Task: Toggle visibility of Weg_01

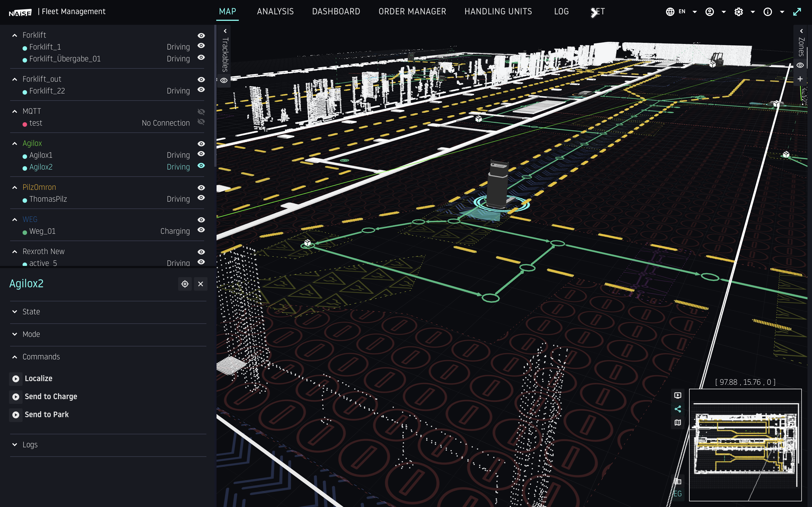Action: [201, 230]
